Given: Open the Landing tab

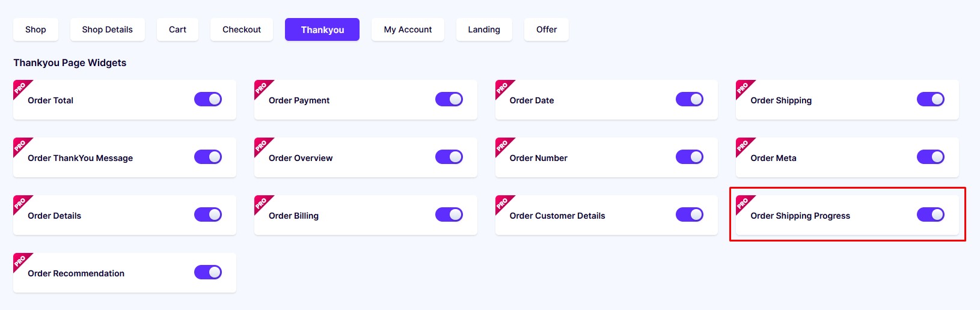Looking at the screenshot, I should [x=484, y=29].
